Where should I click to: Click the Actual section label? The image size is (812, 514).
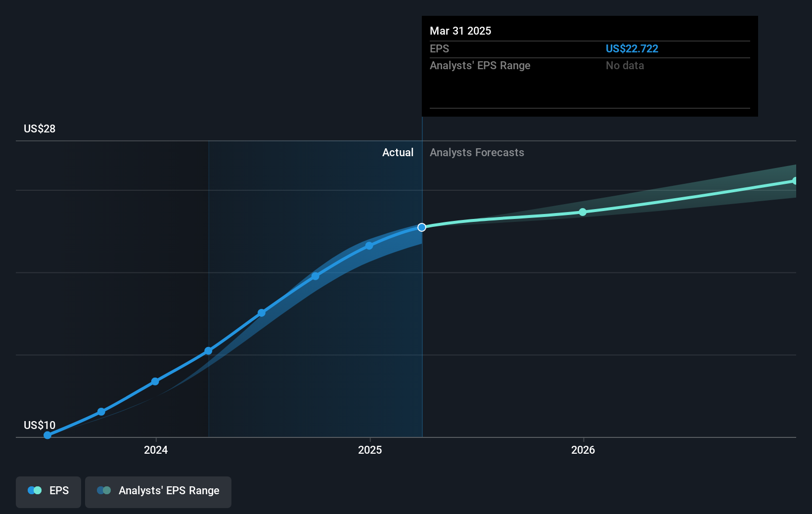click(398, 153)
